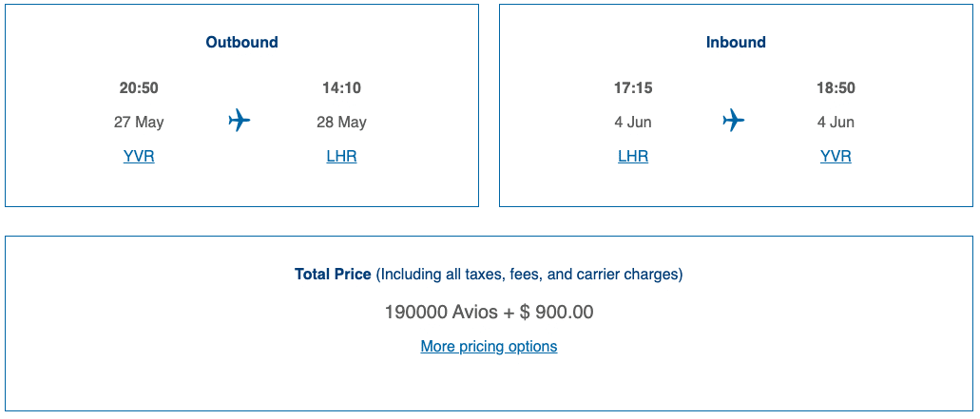The width and height of the screenshot is (980, 419).
Task: Click the Inbound flight airplane icon
Action: point(733,121)
